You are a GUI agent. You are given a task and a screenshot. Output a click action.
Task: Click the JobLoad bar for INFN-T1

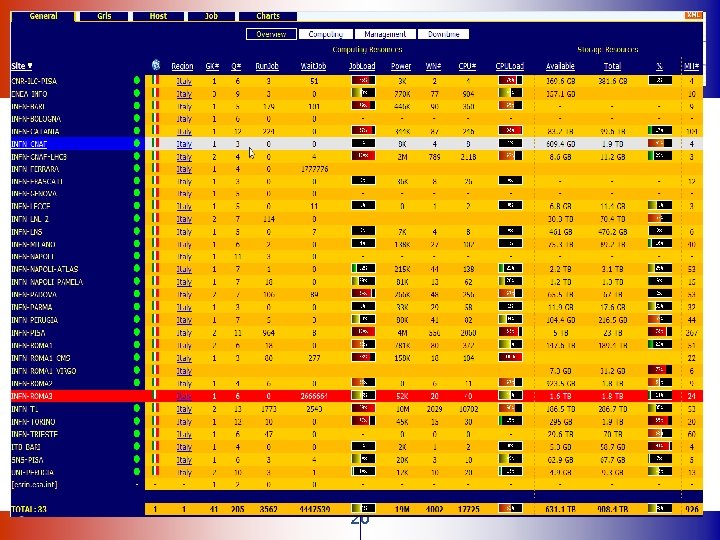click(x=363, y=408)
